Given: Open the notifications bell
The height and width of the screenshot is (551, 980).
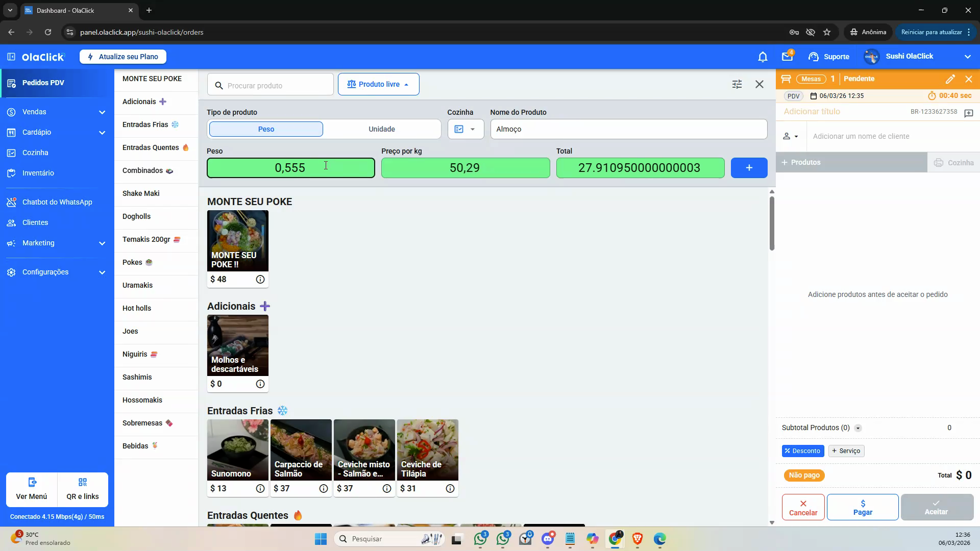Looking at the screenshot, I should pos(763,57).
